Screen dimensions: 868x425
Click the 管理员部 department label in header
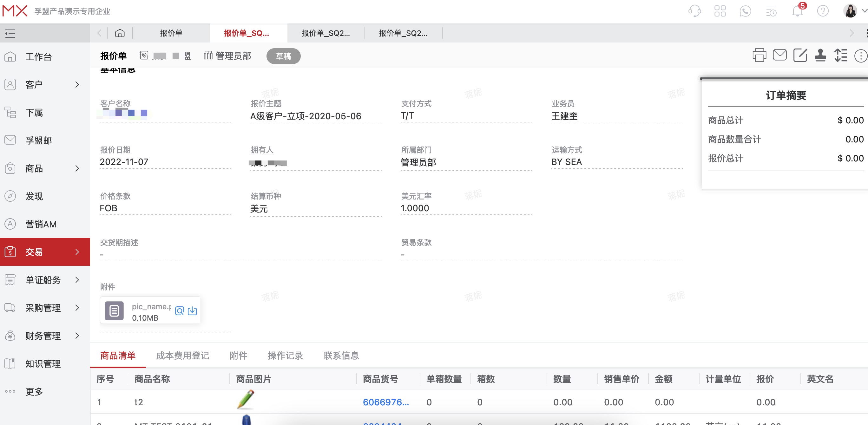pos(233,56)
